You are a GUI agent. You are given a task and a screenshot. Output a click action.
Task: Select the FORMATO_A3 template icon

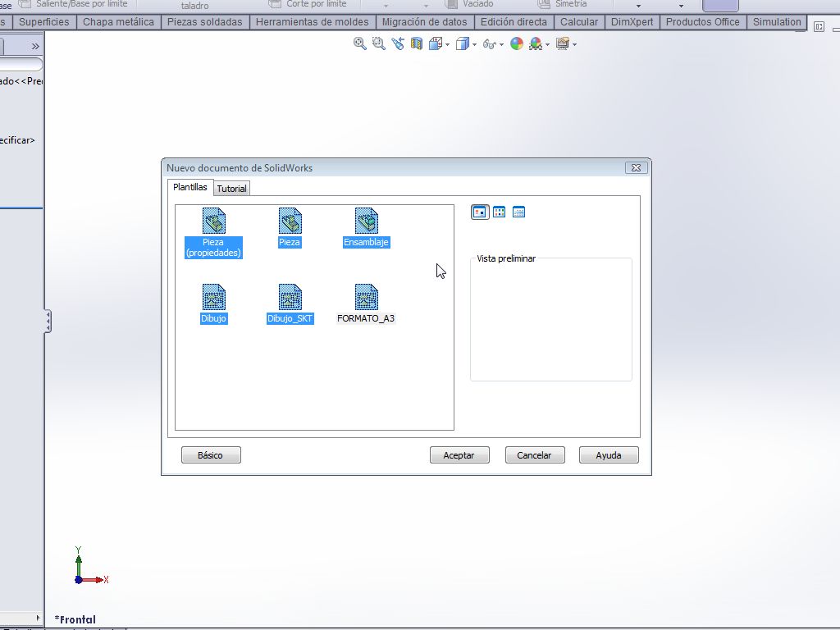click(367, 297)
